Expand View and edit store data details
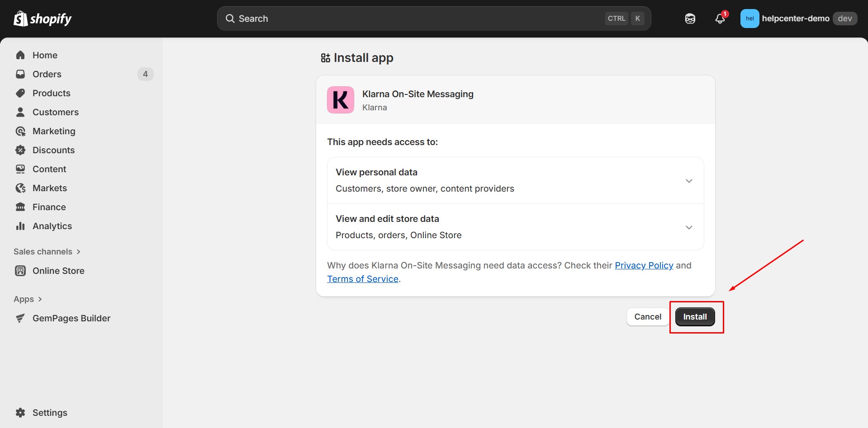Image resolution: width=868 pixels, height=428 pixels. pos(688,227)
